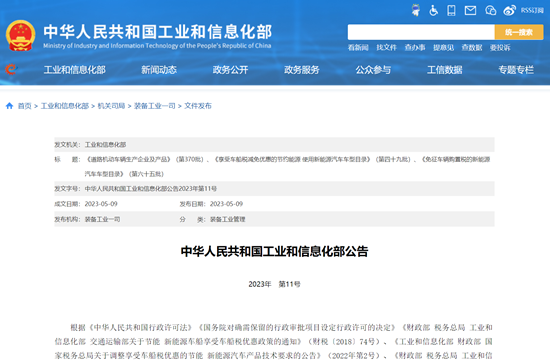This screenshot has height=360, width=550.
Task: Go to 装备工业一司 in breadcrumb
Action: [x=154, y=106]
